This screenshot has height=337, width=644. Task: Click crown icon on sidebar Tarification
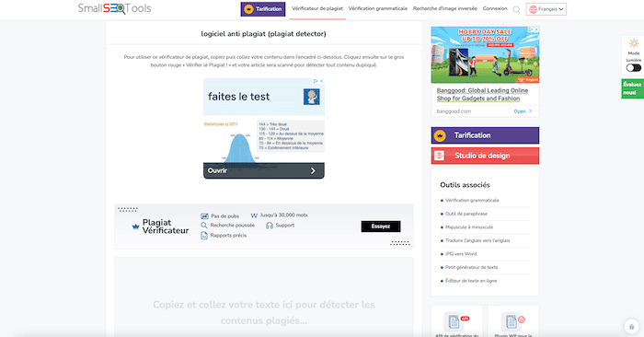click(440, 135)
